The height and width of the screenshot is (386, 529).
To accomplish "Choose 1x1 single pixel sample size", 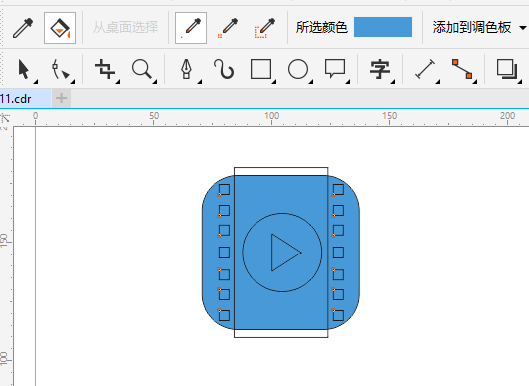I will pos(191,28).
